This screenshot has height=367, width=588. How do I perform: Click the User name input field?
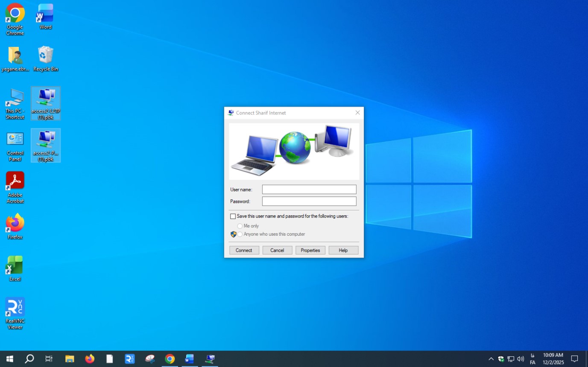[x=309, y=189]
